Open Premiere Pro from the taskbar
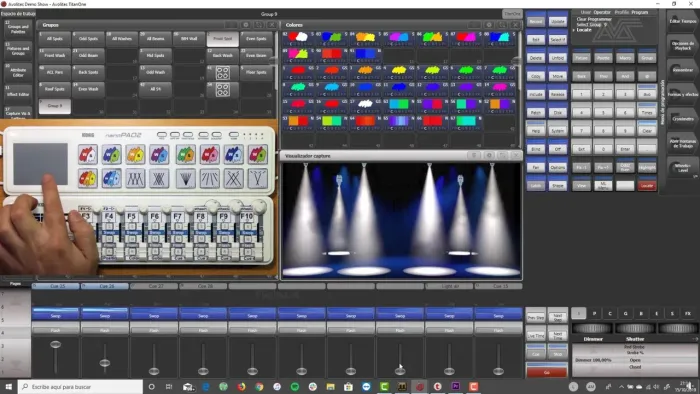700x394 pixels. coord(455,386)
